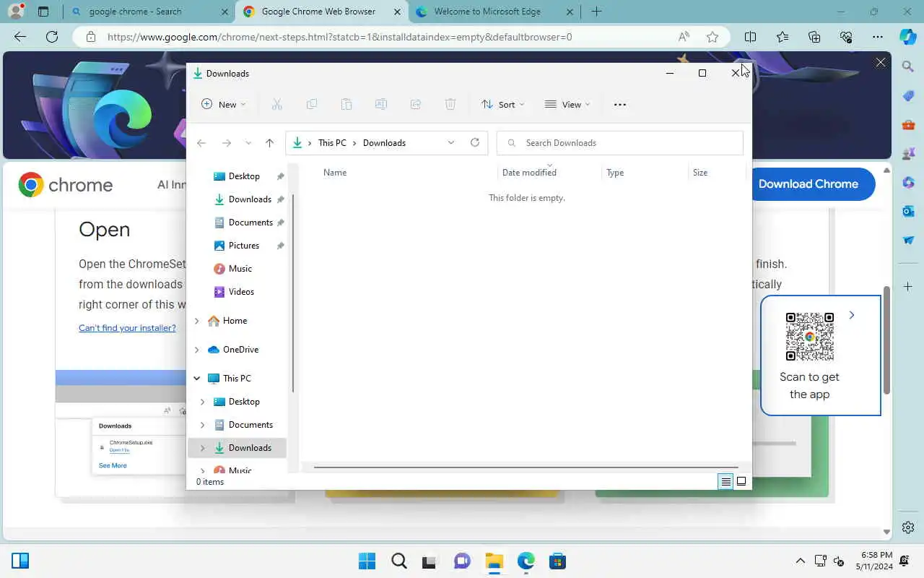This screenshot has width=924, height=578.
Task: Sort by the Date modified column header
Action: click(x=529, y=173)
